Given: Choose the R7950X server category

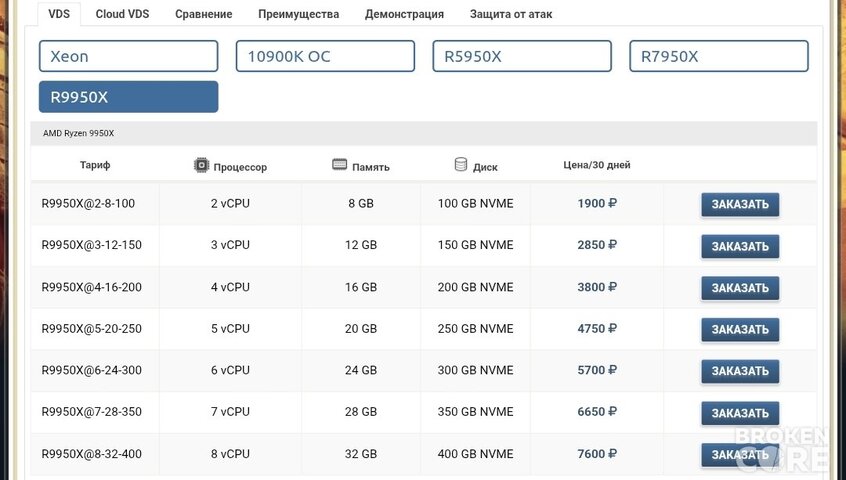Looking at the screenshot, I should pyautogui.click(x=719, y=56).
